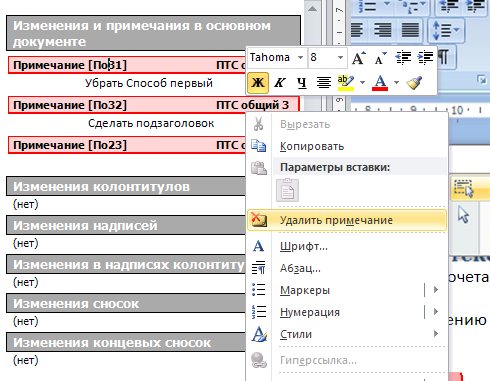Decrease indent in mini toolbar
The height and width of the screenshot is (381, 490).
coord(403,57)
